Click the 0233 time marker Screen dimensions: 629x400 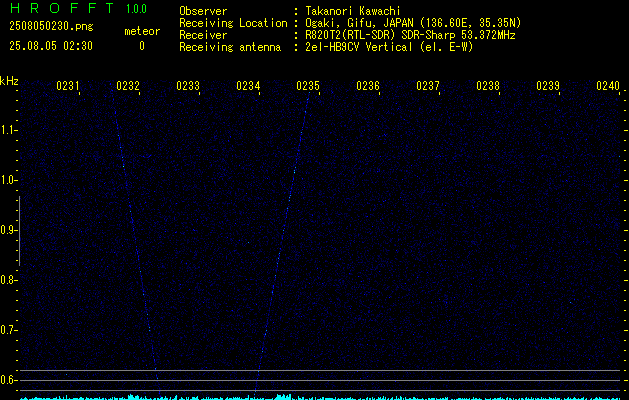pyautogui.click(x=188, y=85)
